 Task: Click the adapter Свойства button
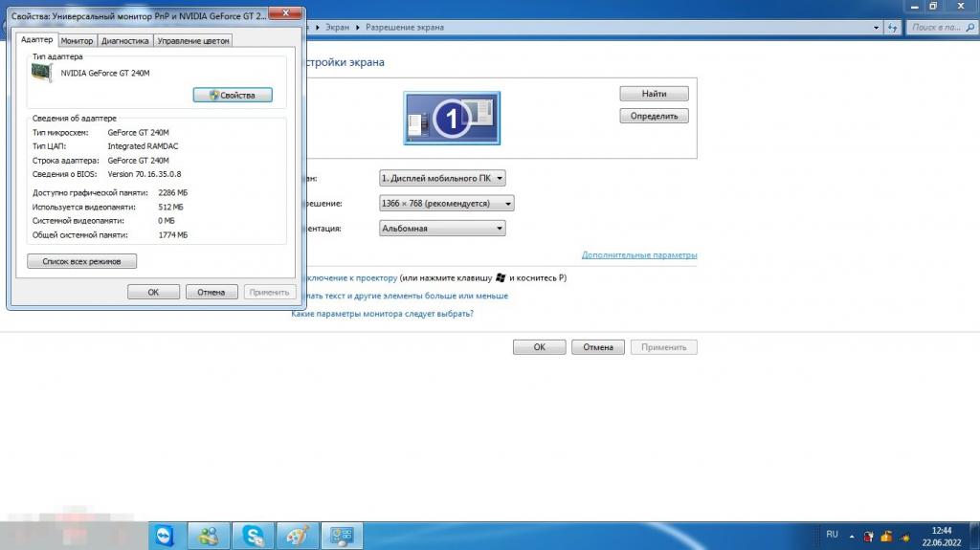[x=233, y=95]
